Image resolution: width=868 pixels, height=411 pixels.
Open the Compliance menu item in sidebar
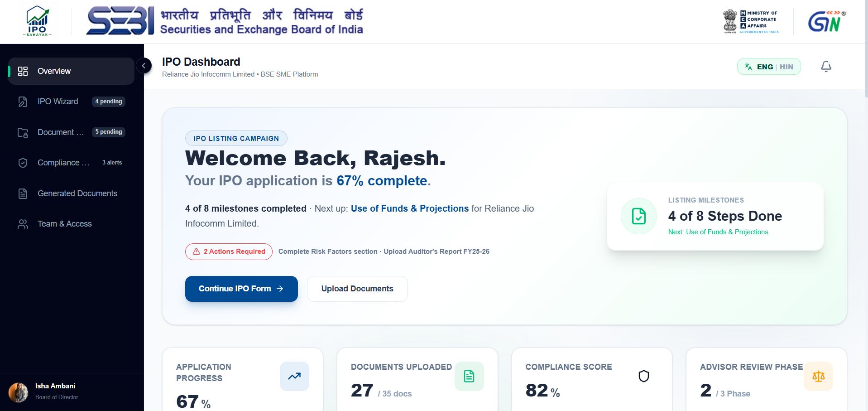point(71,163)
